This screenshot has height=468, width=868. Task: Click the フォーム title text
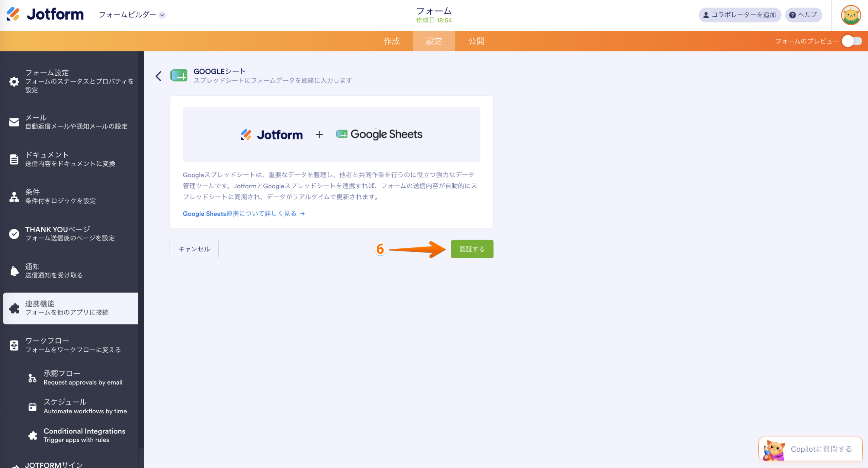(434, 11)
